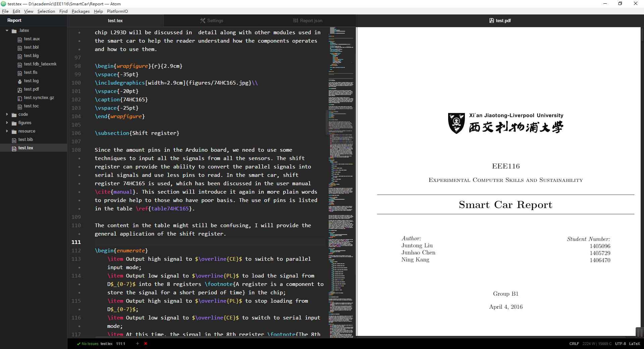The width and height of the screenshot is (644, 349).
Task: Switch to the Report.json tab
Action: (308, 20)
